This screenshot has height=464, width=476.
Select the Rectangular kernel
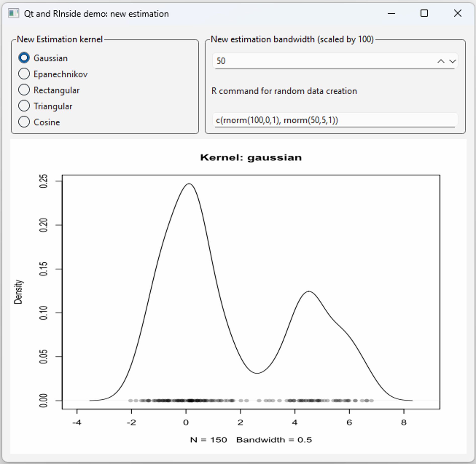coord(24,90)
